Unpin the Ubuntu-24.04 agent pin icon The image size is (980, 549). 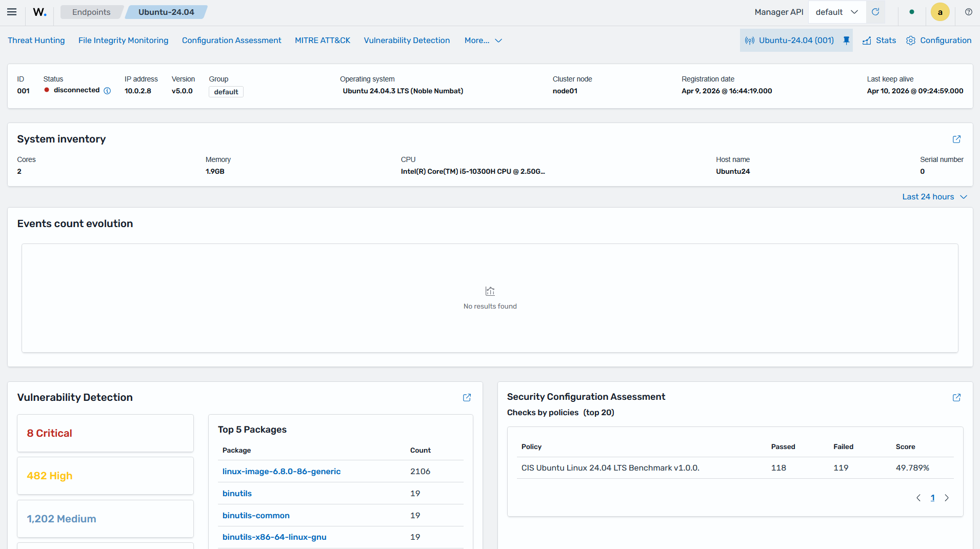(x=846, y=40)
